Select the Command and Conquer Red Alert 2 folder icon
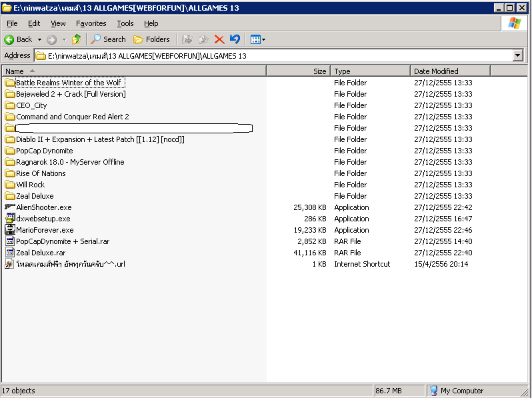This screenshot has width=532, height=398. click(x=10, y=117)
